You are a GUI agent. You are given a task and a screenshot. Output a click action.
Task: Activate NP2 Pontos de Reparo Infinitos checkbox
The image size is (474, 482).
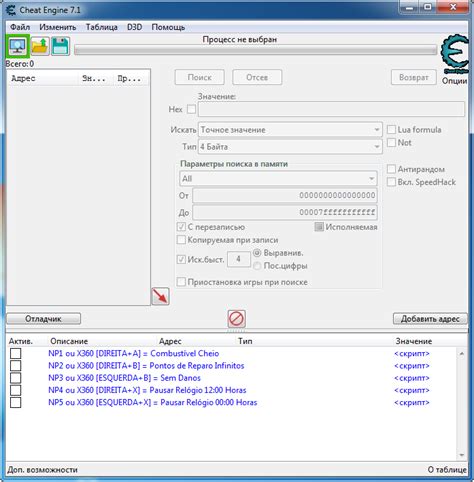[x=15, y=366]
